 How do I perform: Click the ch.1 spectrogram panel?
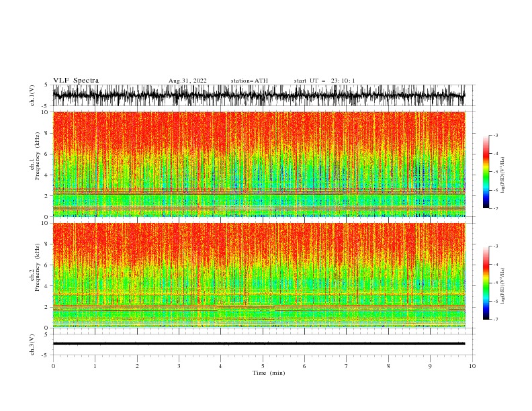point(259,164)
